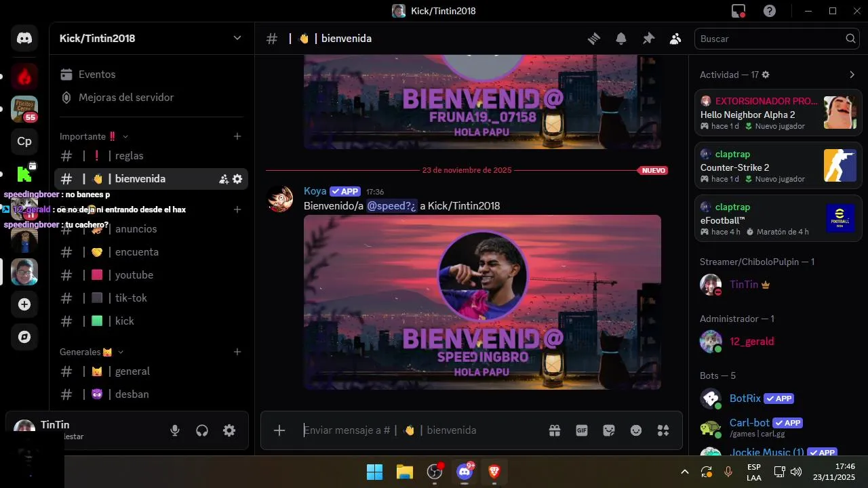Open Brave browser from taskbar
868x488 pixels.
pyautogui.click(x=494, y=472)
